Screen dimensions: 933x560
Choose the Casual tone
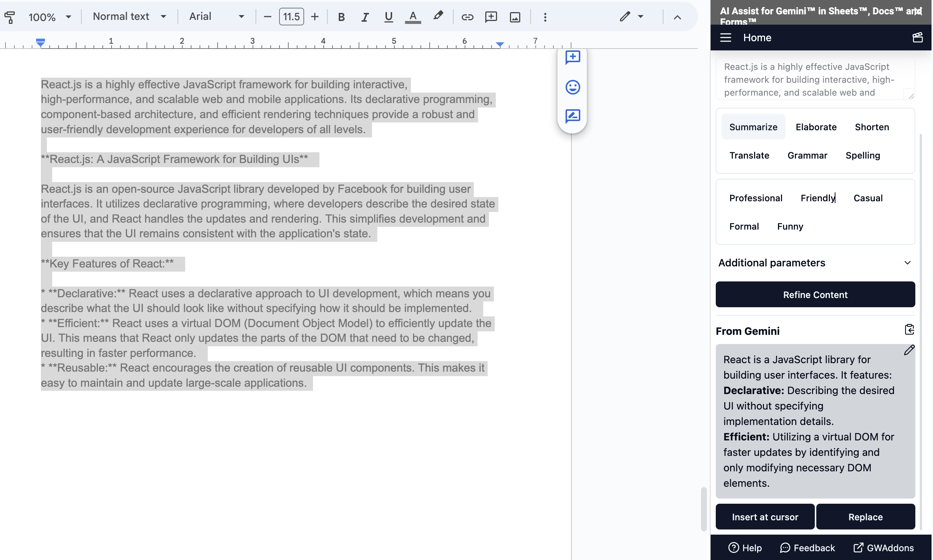pyautogui.click(x=868, y=198)
